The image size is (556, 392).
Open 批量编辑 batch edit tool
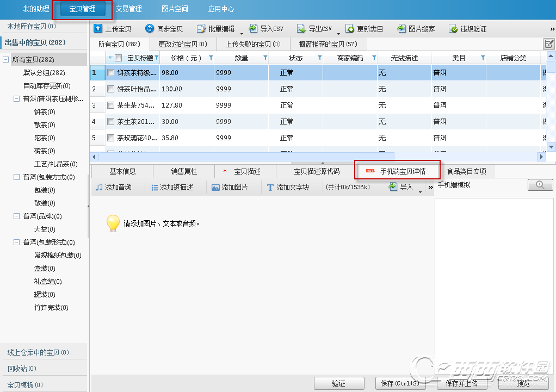pos(216,29)
